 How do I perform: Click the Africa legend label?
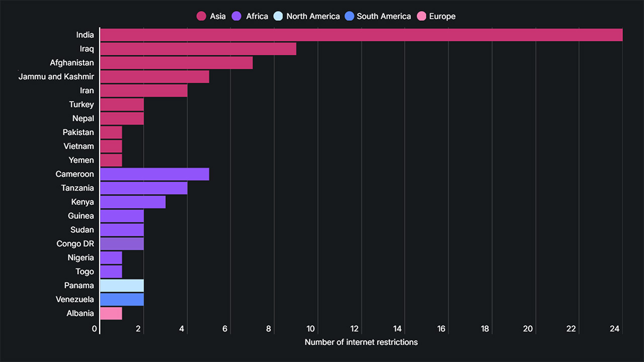(257, 16)
